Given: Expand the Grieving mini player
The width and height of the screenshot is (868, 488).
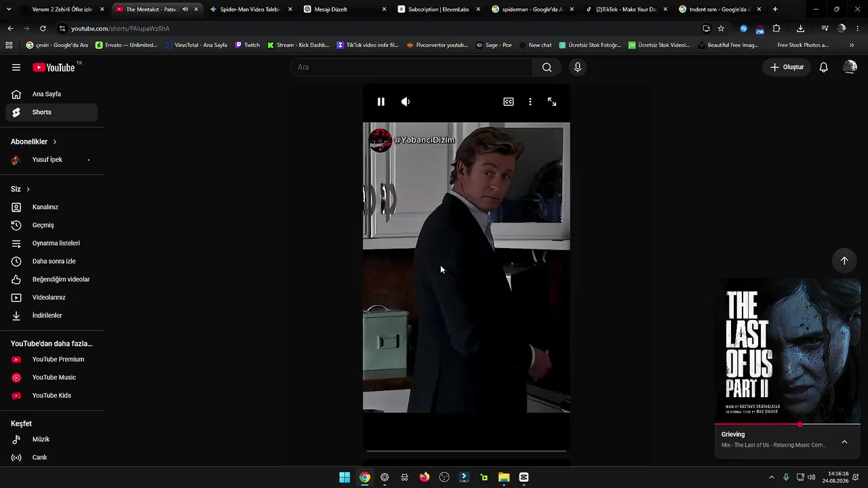Looking at the screenshot, I should pyautogui.click(x=844, y=442).
